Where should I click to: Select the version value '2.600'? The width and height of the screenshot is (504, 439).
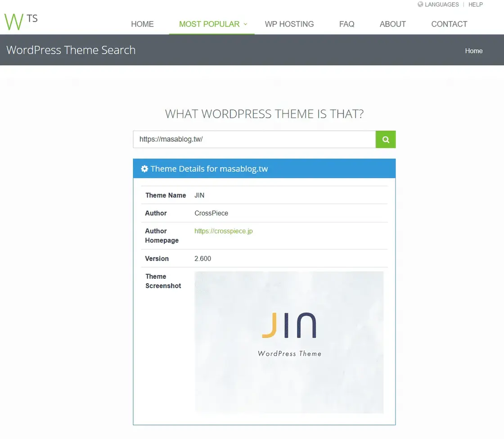point(202,258)
